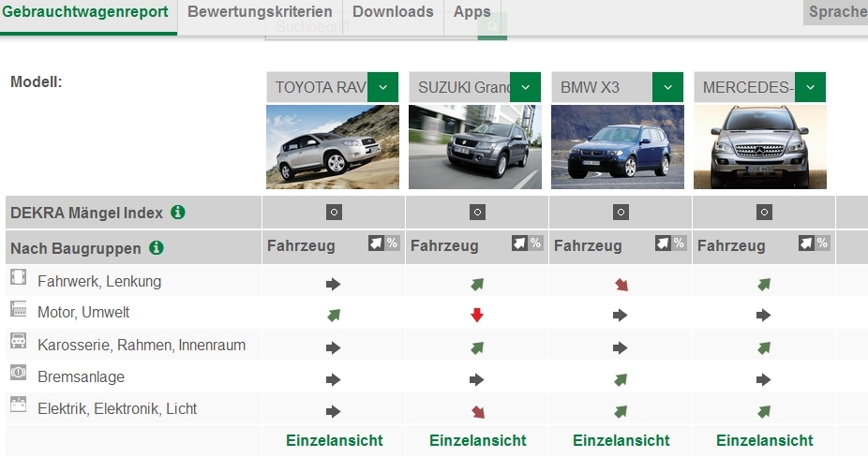
Task: Click the Suzuki DEKRA Mängel Index indicator
Action: tap(477, 212)
